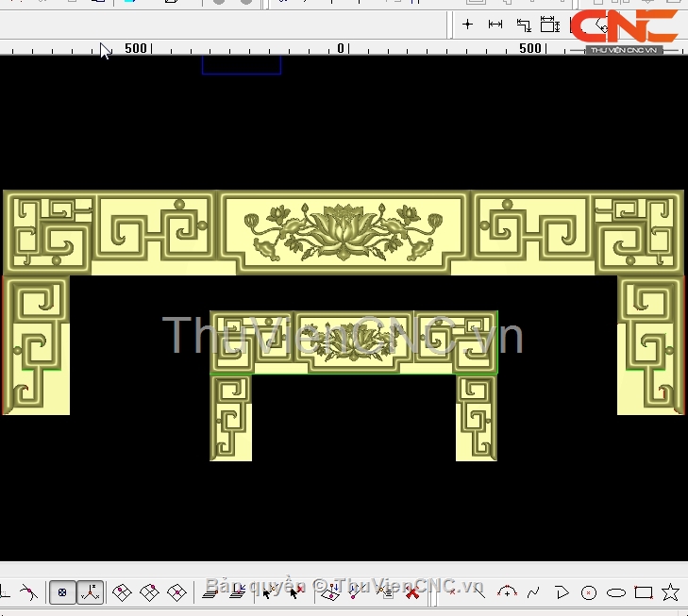
Task: Select the small table's left leg relief
Action: (x=230, y=417)
